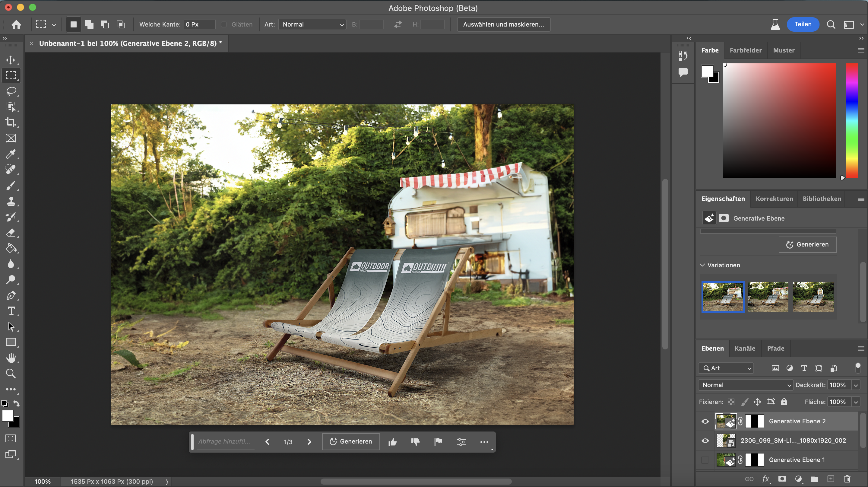Image resolution: width=868 pixels, height=487 pixels.
Task: Click the thumbs up rating icon
Action: [392, 442]
